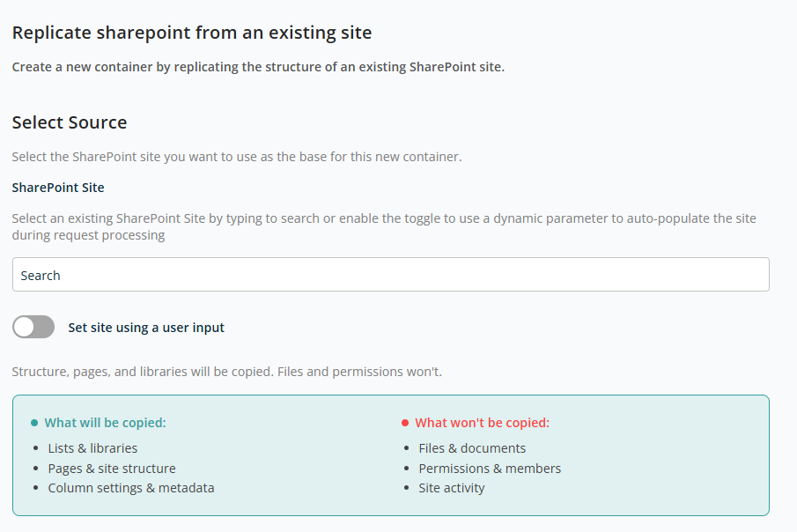Select the Column settings & metadata item

[x=131, y=488]
